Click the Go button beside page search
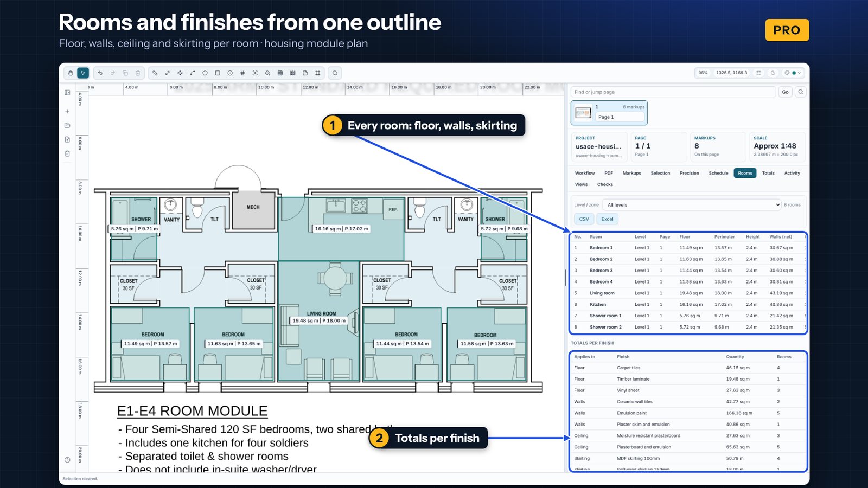868x488 pixels. (785, 92)
